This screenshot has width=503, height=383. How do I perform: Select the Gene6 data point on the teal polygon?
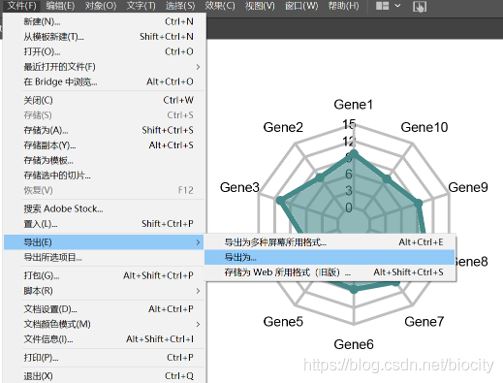coord(354,289)
